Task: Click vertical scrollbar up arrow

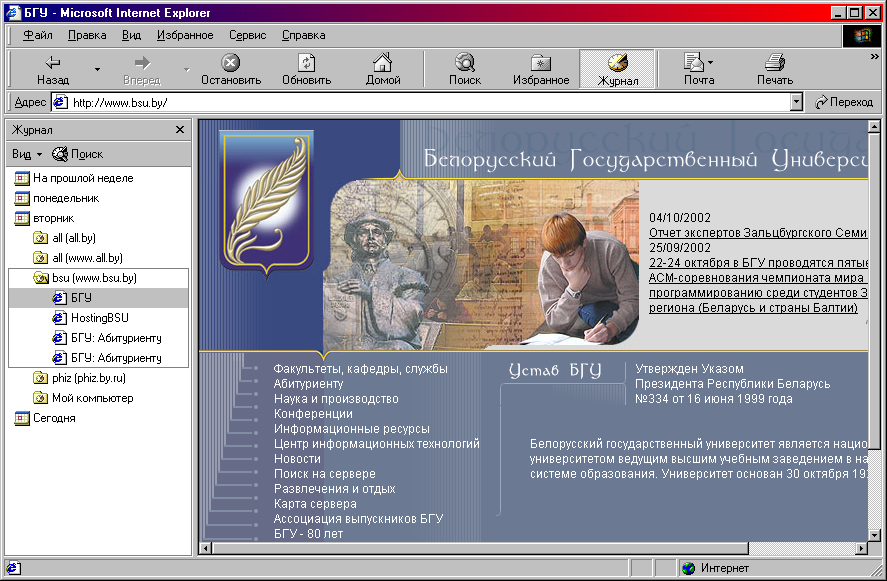Action: [x=874, y=127]
